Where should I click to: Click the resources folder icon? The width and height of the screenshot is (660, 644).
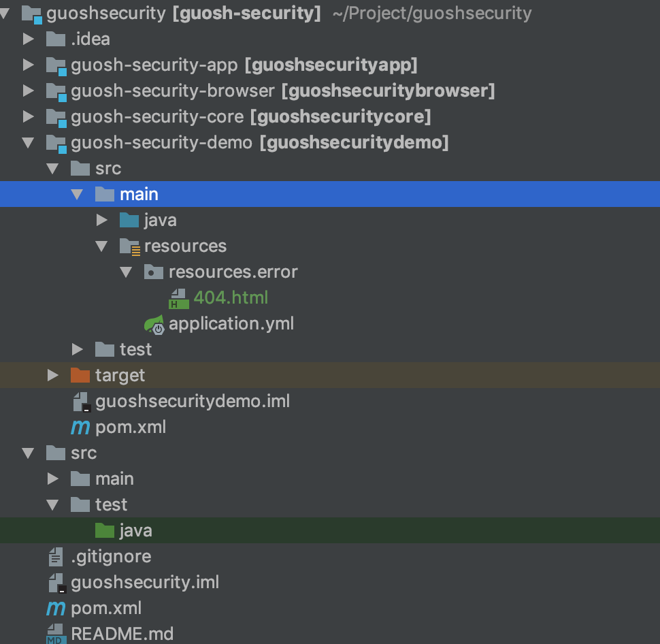tap(129, 246)
